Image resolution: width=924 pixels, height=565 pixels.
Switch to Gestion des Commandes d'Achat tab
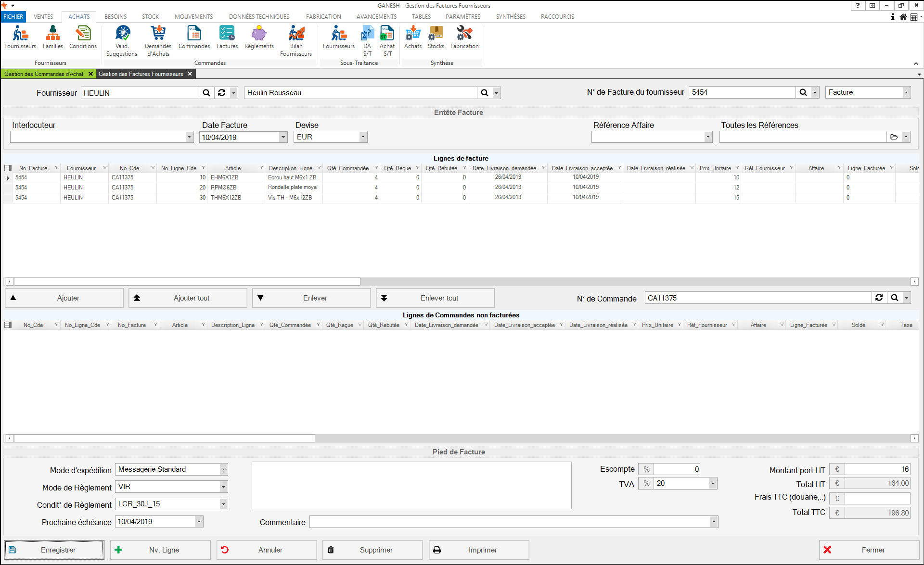click(x=44, y=74)
